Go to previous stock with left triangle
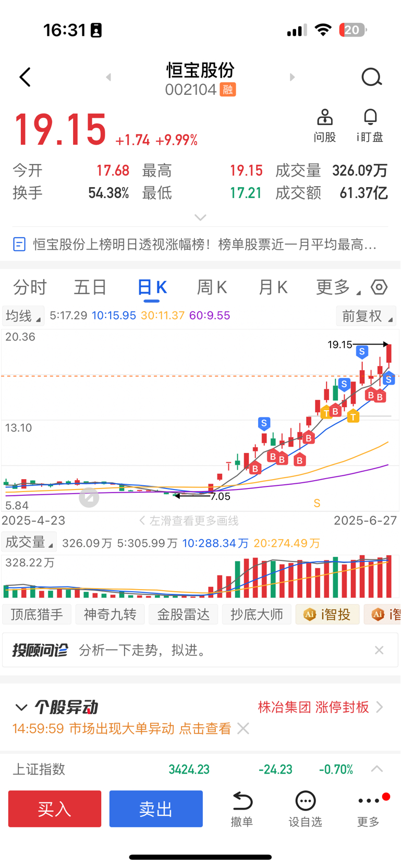 (108, 77)
